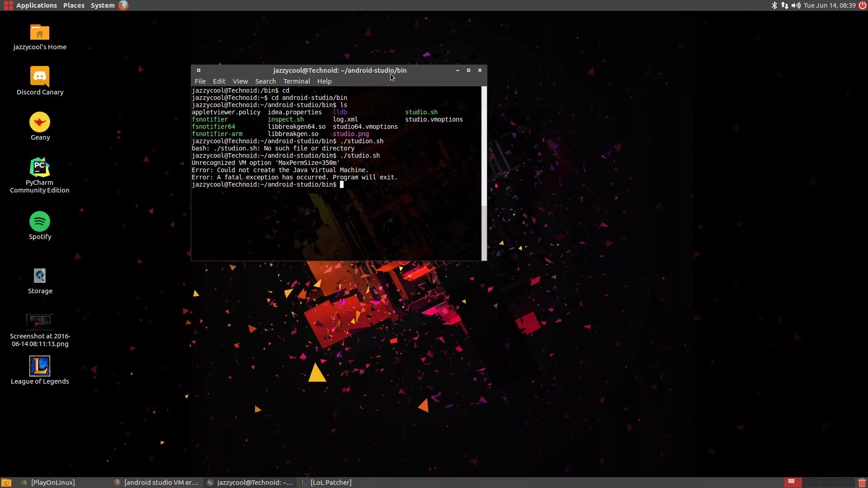Open the Search menu in the terminal

[x=265, y=81]
